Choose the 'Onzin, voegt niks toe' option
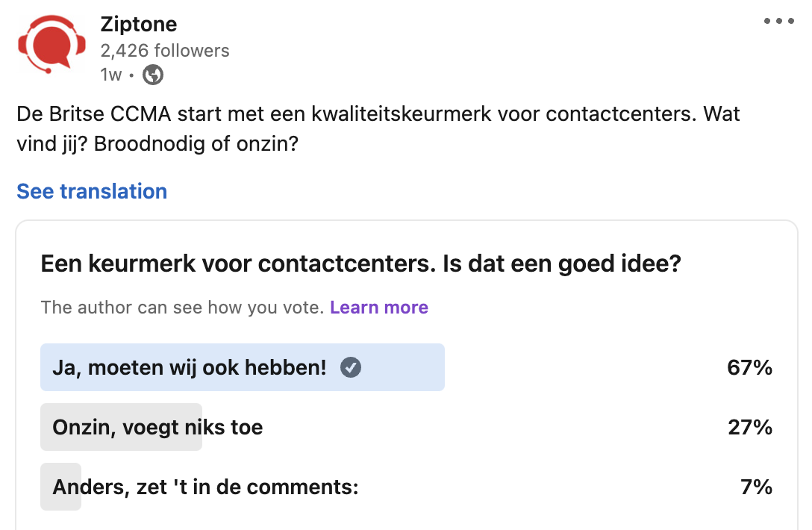 157,428
